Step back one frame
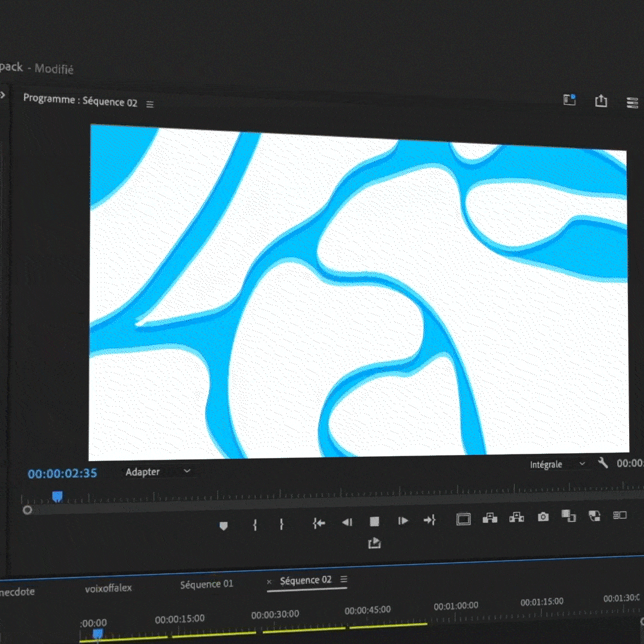Screen dimensions: 644x644 pyautogui.click(x=347, y=522)
